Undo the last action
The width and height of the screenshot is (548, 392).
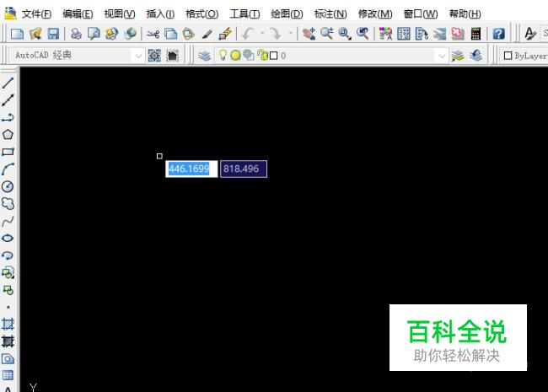(249, 34)
